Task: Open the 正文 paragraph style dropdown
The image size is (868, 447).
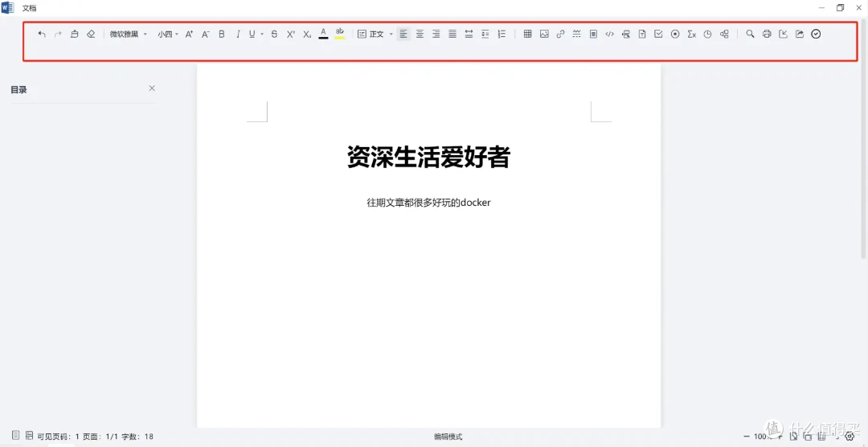Action: (x=375, y=35)
